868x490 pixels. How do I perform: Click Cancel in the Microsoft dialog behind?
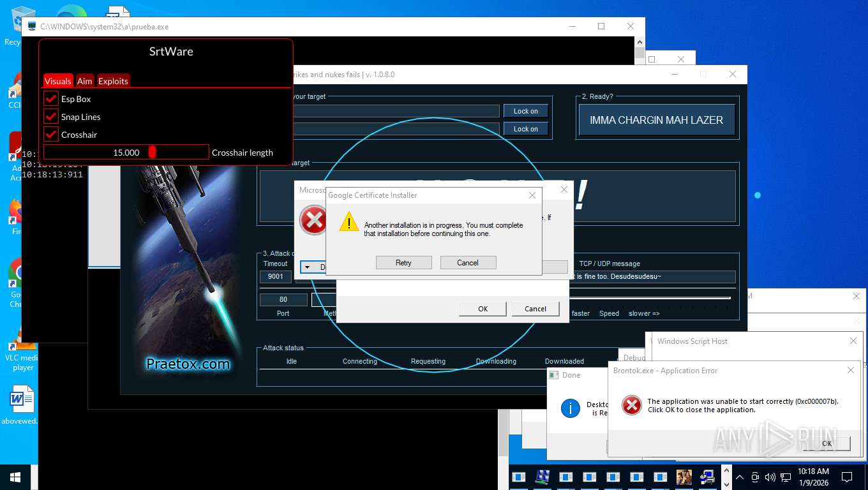pos(535,309)
